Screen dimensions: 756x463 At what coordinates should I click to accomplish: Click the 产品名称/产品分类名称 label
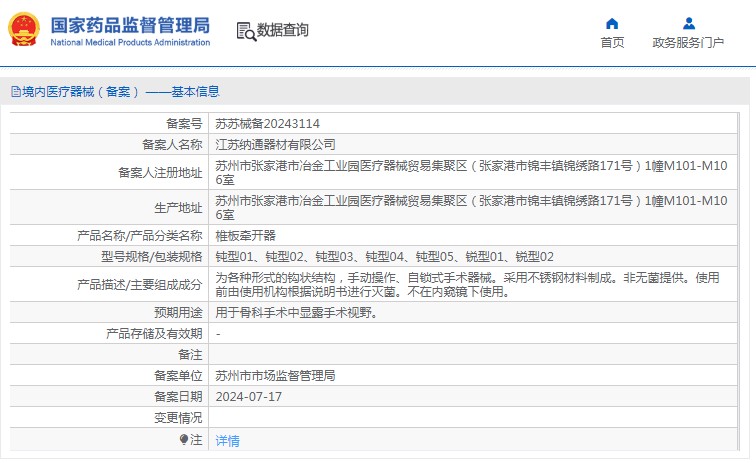[x=139, y=236]
